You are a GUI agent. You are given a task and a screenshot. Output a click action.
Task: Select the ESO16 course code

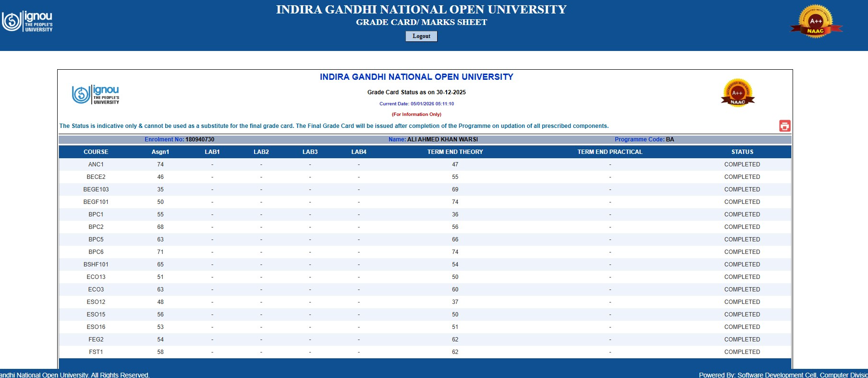(96, 327)
